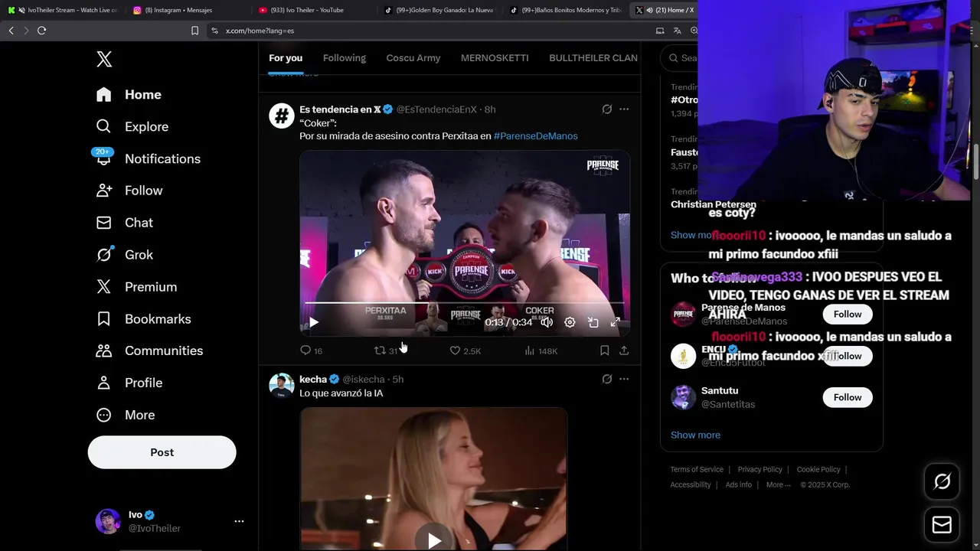Open the Cookie Policy link
The image size is (980, 551).
click(818, 470)
